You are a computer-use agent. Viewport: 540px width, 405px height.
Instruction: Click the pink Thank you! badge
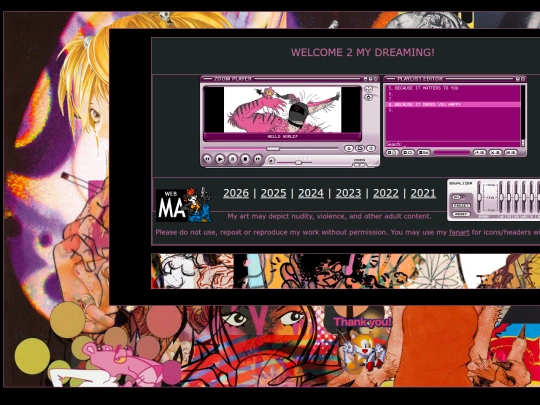363,322
